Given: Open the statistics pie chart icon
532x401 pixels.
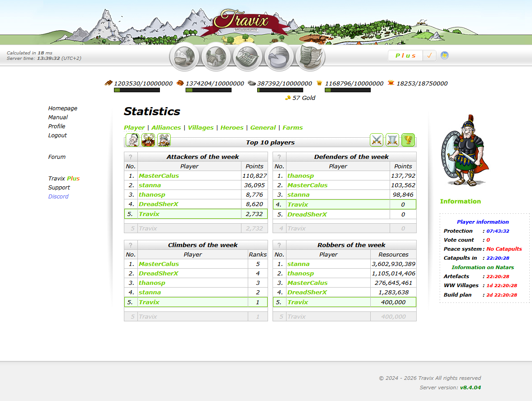Looking at the screenshot, I should pyautogui.click(x=278, y=56).
